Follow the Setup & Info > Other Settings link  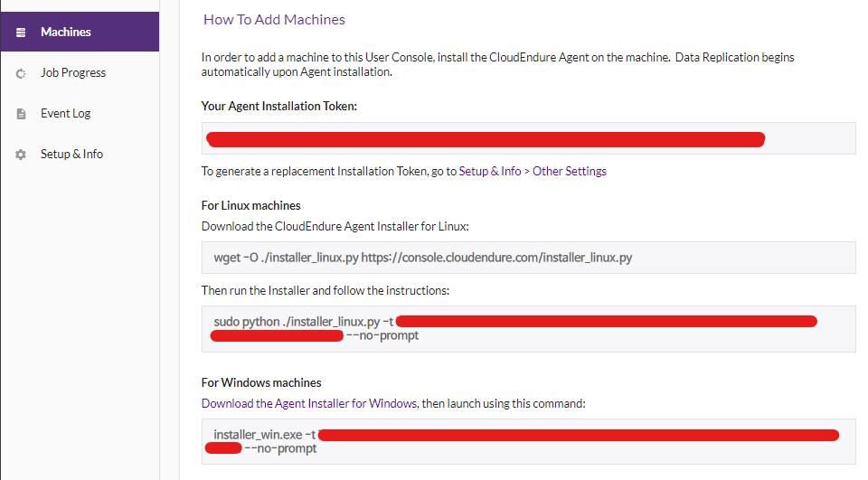(x=533, y=171)
